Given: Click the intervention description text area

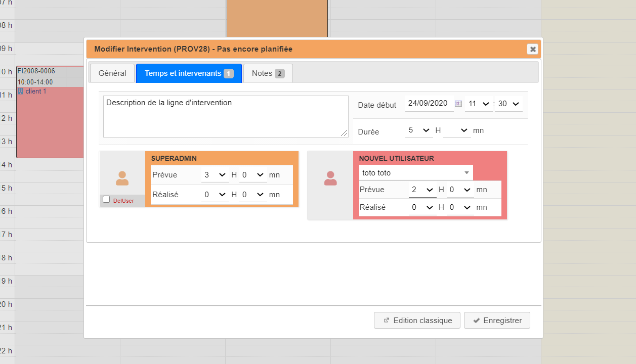Looking at the screenshot, I should point(225,116).
